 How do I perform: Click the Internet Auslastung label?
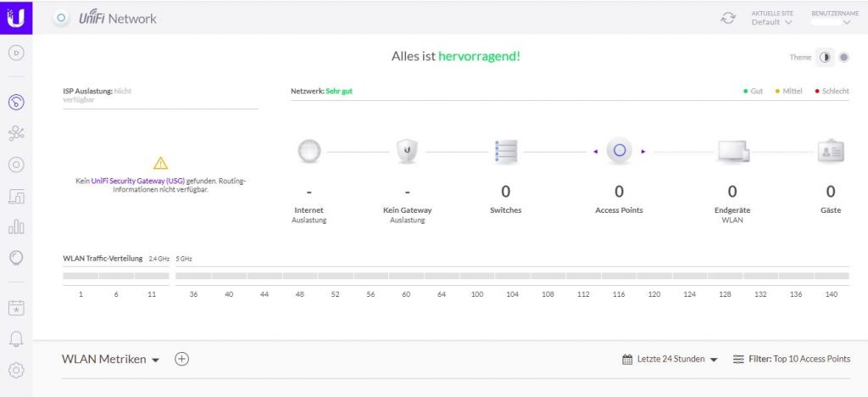click(309, 215)
